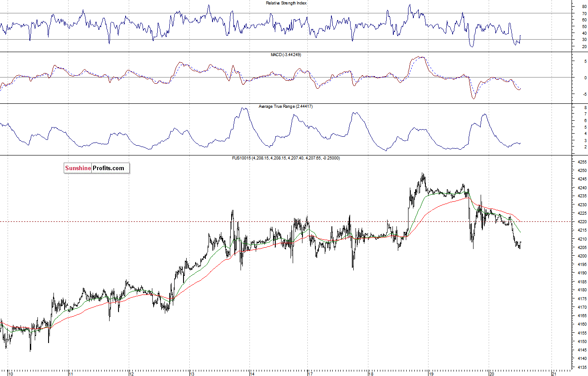Screen dimensions: 588x376
Task: Select the MACD (-3.44249) indicator title
Action: pyautogui.click(x=286, y=54)
